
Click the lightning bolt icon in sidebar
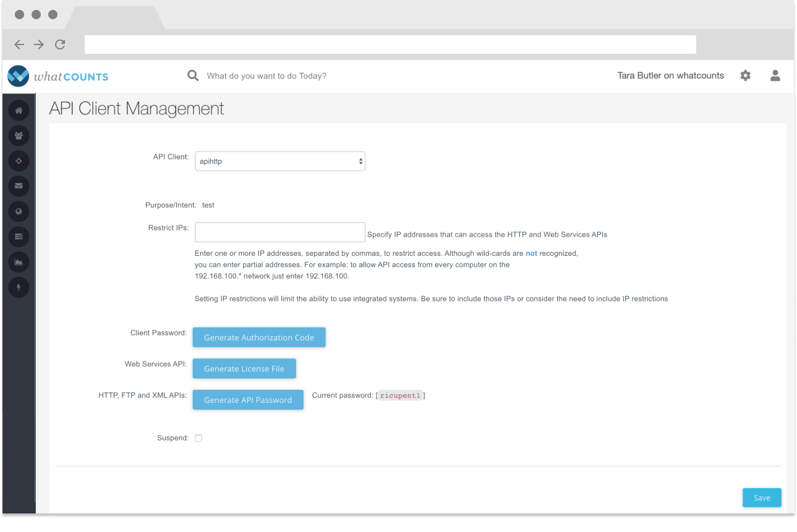(x=19, y=287)
